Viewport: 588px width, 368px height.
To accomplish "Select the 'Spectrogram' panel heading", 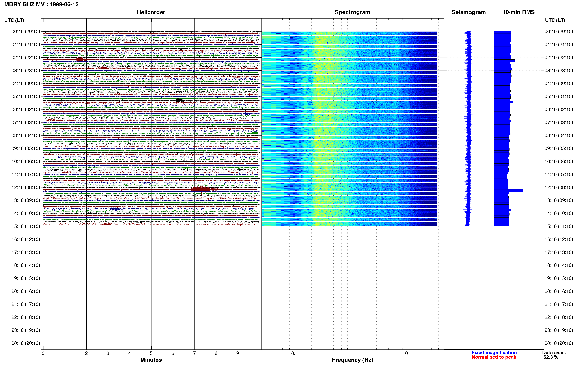I will (352, 12).
